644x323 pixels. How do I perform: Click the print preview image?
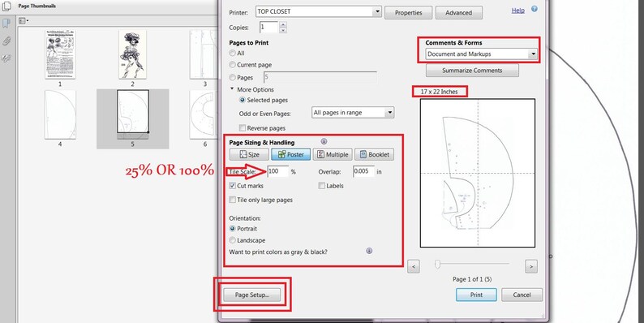pyautogui.click(x=478, y=173)
